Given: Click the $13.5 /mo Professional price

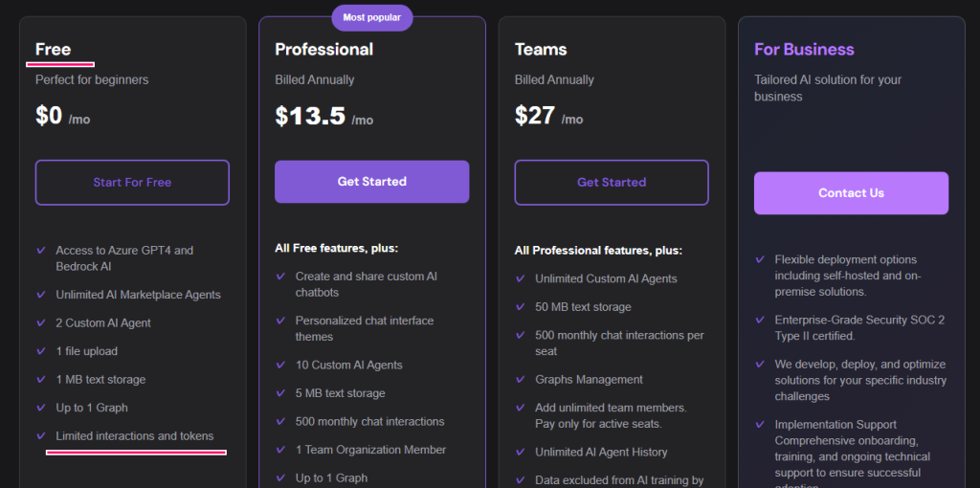Looking at the screenshot, I should pyautogui.click(x=323, y=117).
